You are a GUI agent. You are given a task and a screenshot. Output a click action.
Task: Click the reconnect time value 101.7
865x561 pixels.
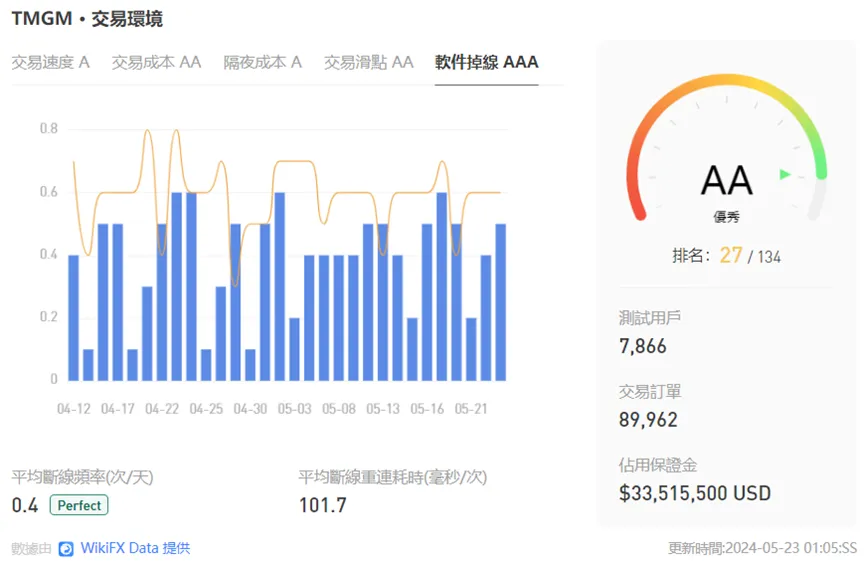coord(323,505)
